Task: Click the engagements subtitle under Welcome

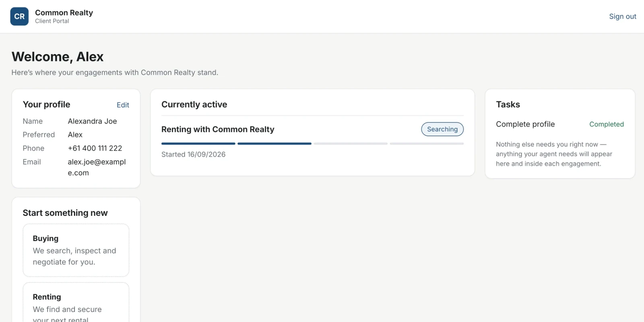Action: [115, 72]
